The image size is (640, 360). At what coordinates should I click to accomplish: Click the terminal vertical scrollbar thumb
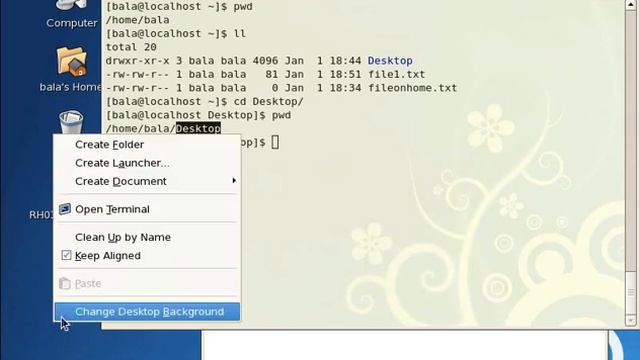coord(631,292)
